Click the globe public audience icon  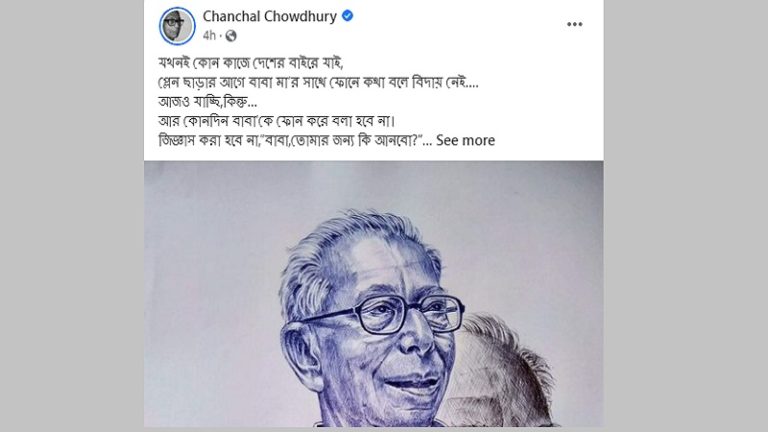(231, 36)
